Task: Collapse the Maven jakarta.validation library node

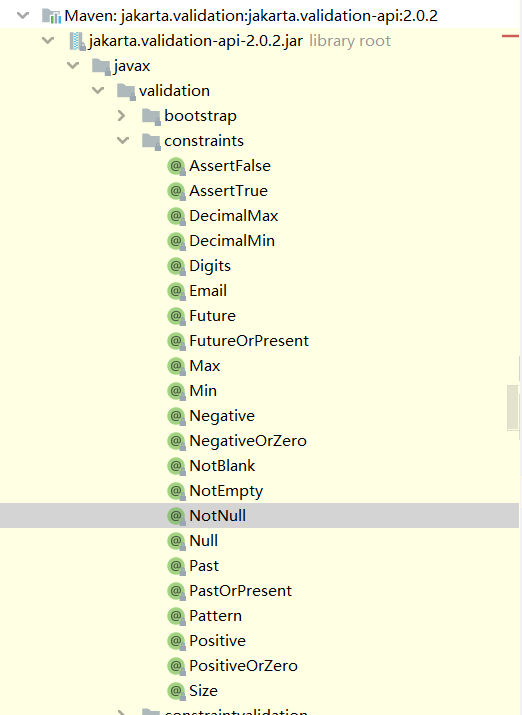Action: click(23, 16)
